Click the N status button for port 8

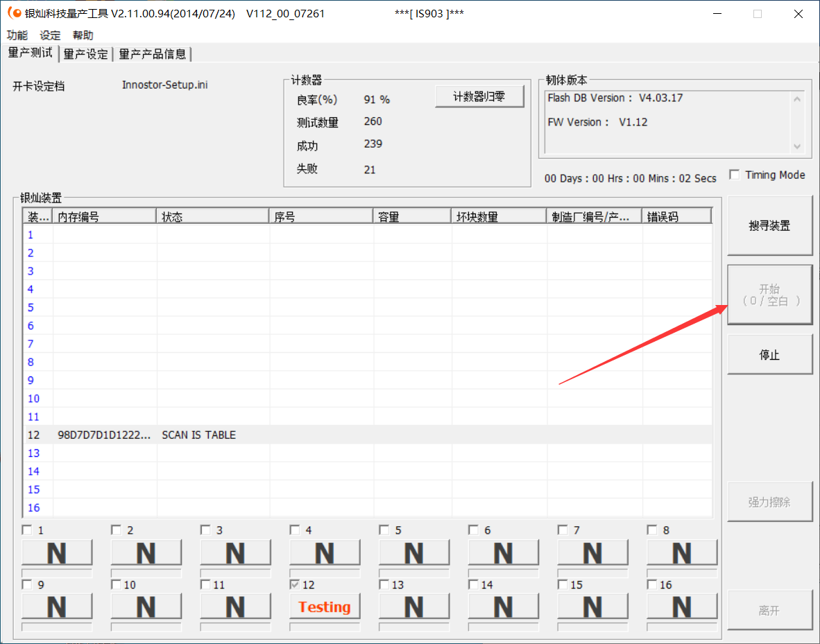pyautogui.click(x=682, y=552)
